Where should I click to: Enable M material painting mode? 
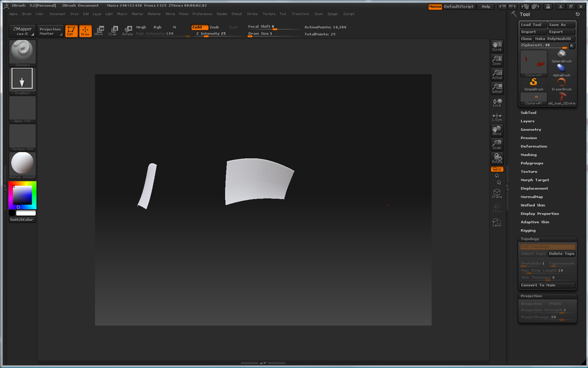tap(175, 27)
